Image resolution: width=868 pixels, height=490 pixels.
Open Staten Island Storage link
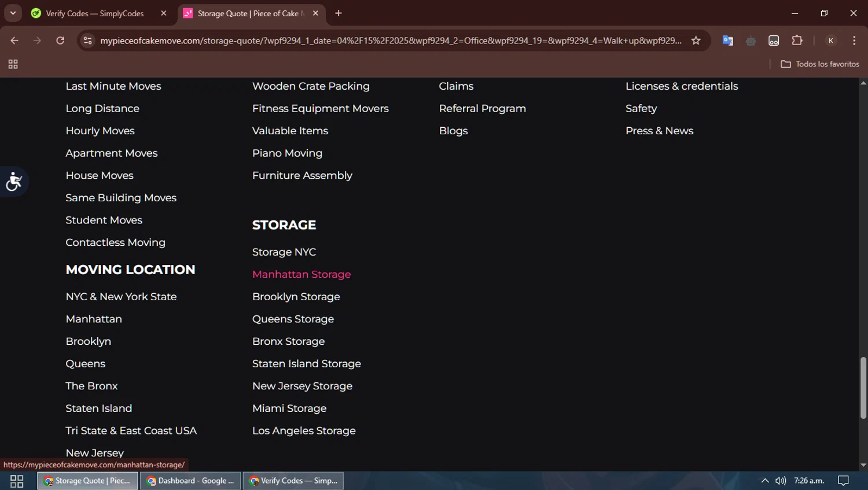click(307, 364)
